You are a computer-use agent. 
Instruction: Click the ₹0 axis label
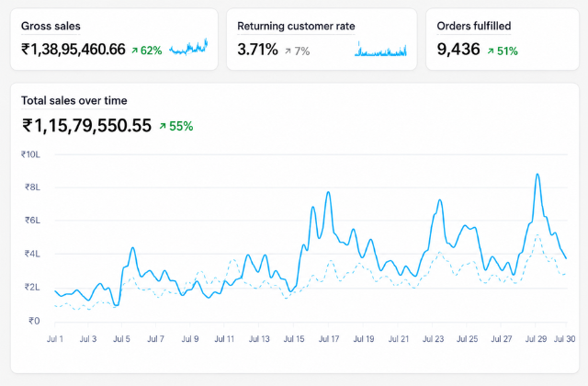[34, 321]
